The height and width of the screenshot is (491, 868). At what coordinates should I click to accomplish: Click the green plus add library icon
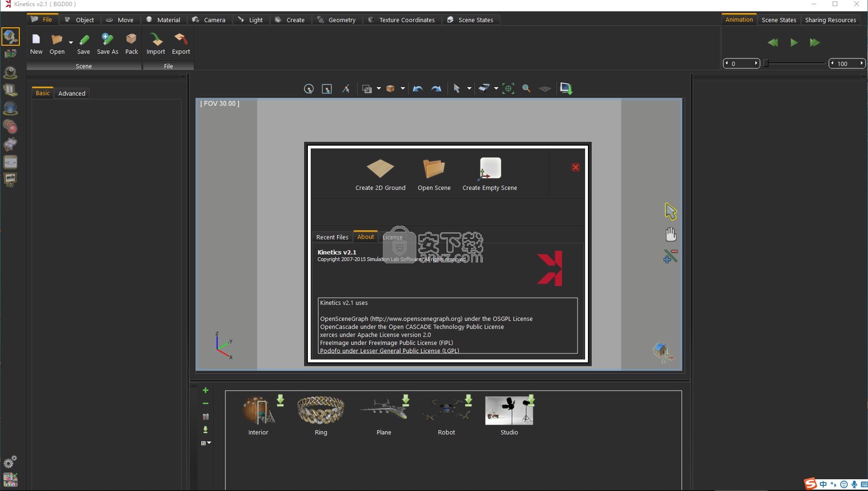206,390
